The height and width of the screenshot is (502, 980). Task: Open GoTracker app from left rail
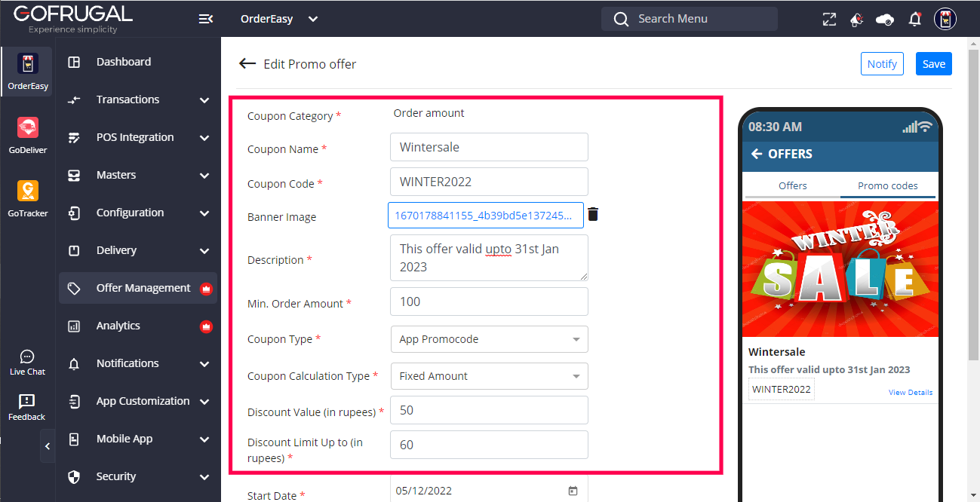pyautogui.click(x=28, y=199)
